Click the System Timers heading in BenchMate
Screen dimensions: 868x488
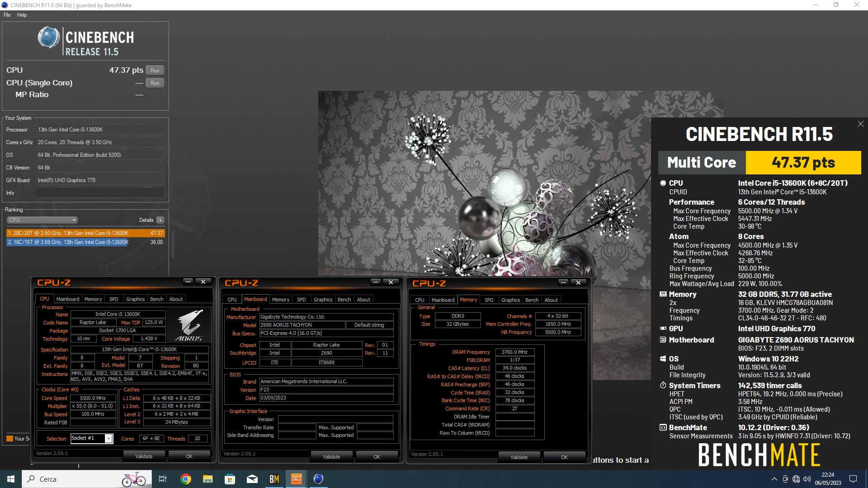[694, 385]
